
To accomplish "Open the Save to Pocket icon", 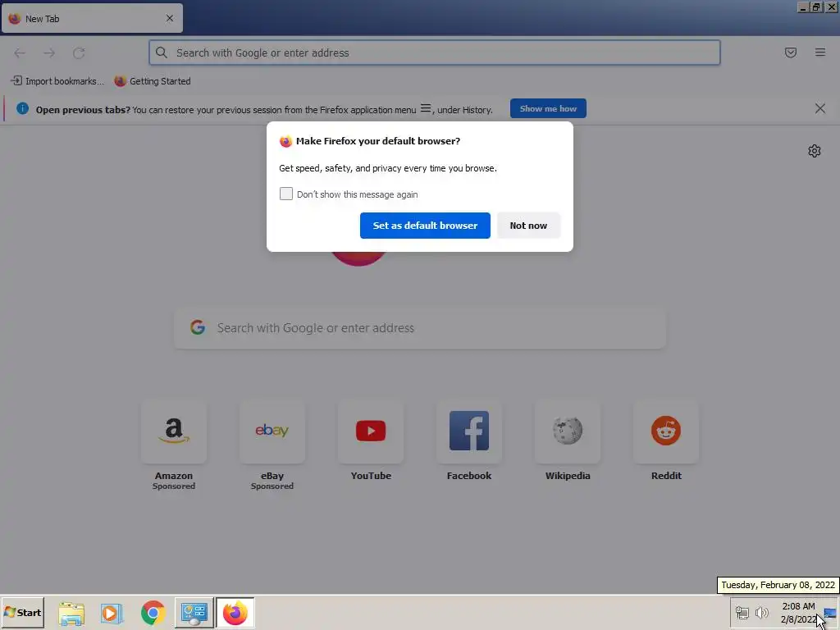I will pyautogui.click(x=790, y=52).
